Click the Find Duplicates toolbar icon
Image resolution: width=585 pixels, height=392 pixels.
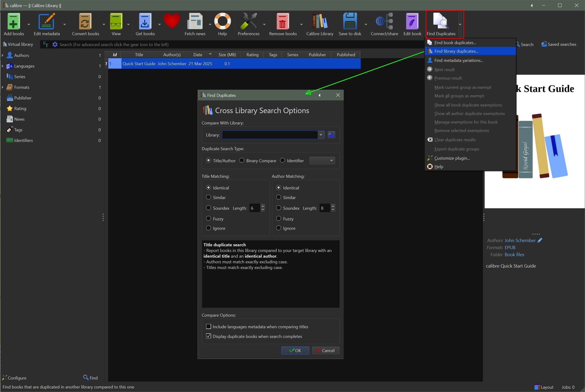coord(441,24)
